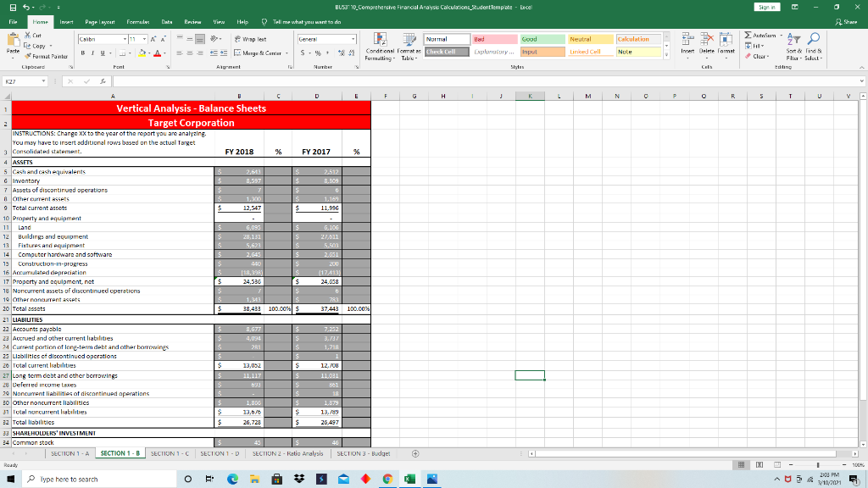Open the borders dropdown arrow

click(130, 53)
